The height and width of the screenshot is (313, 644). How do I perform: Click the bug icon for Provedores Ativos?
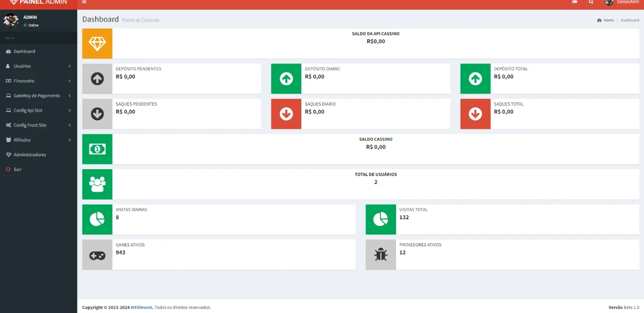pos(380,255)
